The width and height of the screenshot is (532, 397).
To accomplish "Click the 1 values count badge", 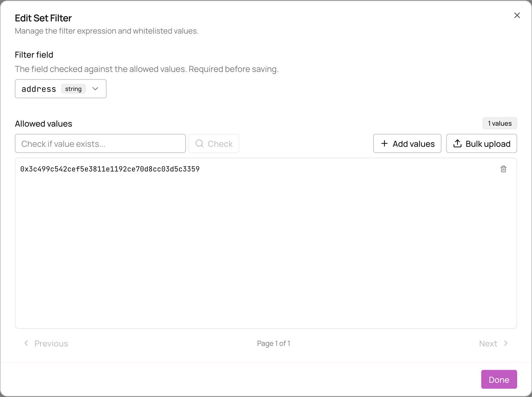I will pos(500,123).
